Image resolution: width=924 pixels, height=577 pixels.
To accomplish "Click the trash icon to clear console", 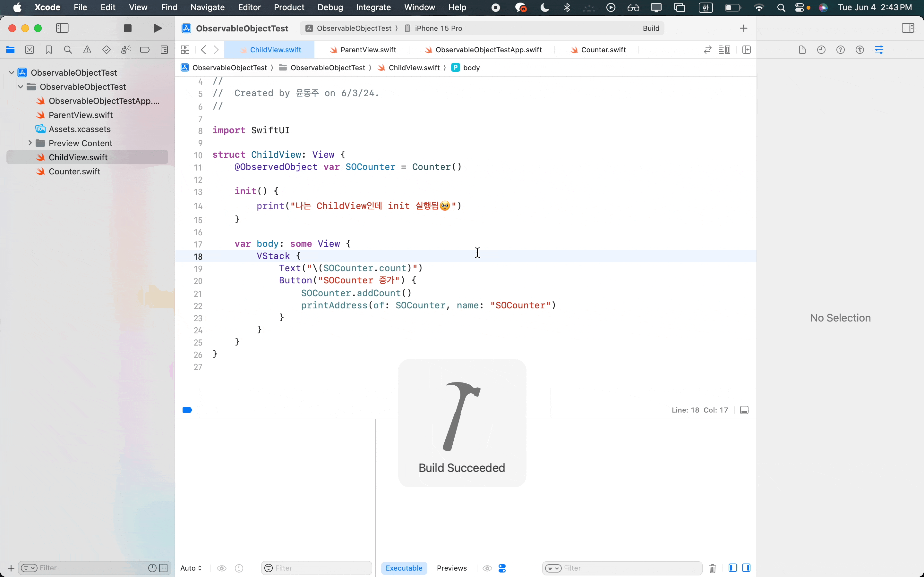I will coord(713,568).
